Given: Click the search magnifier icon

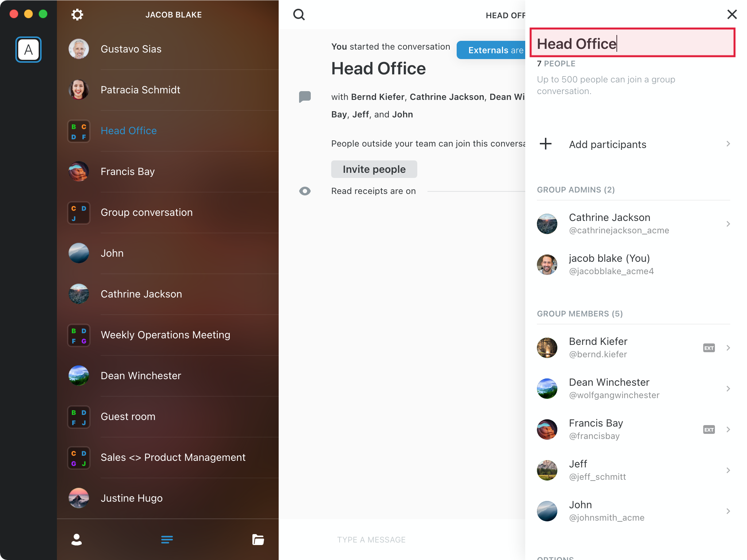Looking at the screenshot, I should coord(299,15).
